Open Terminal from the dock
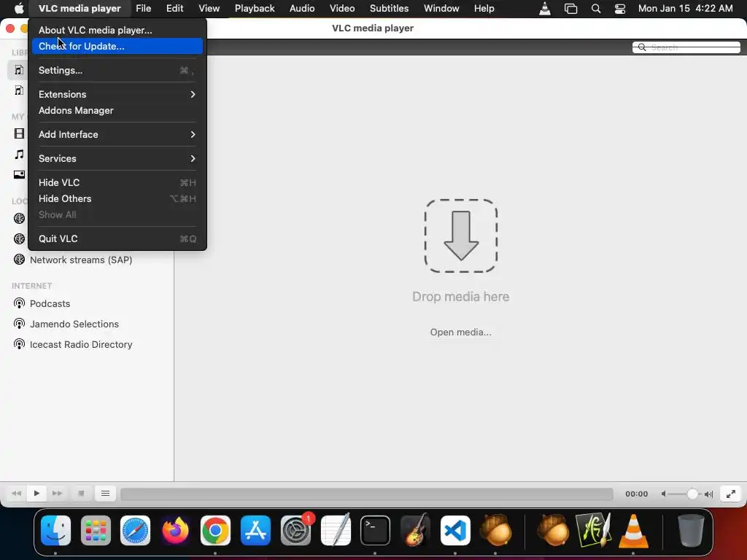This screenshot has width=747, height=560. click(376, 530)
